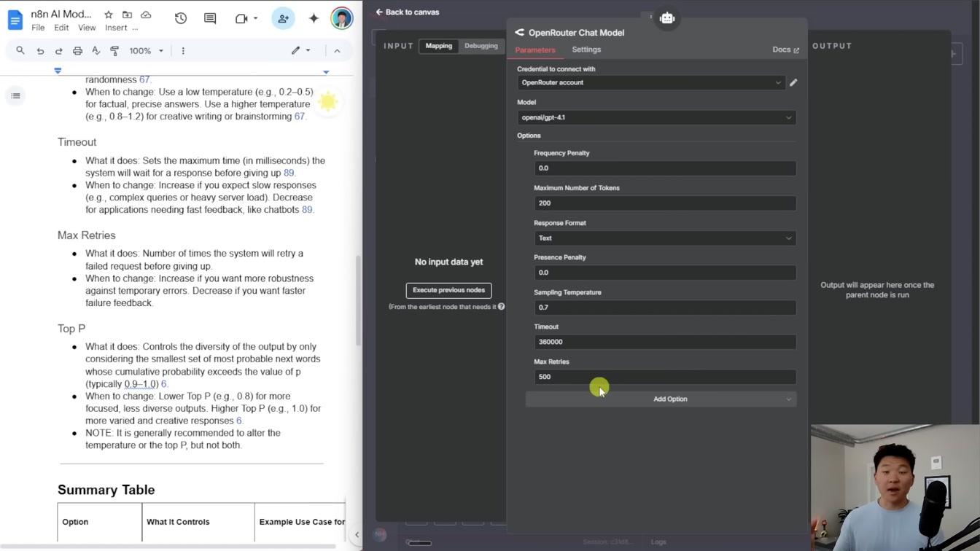Go back to canvas
This screenshot has width=980, height=551.
tap(408, 12)
